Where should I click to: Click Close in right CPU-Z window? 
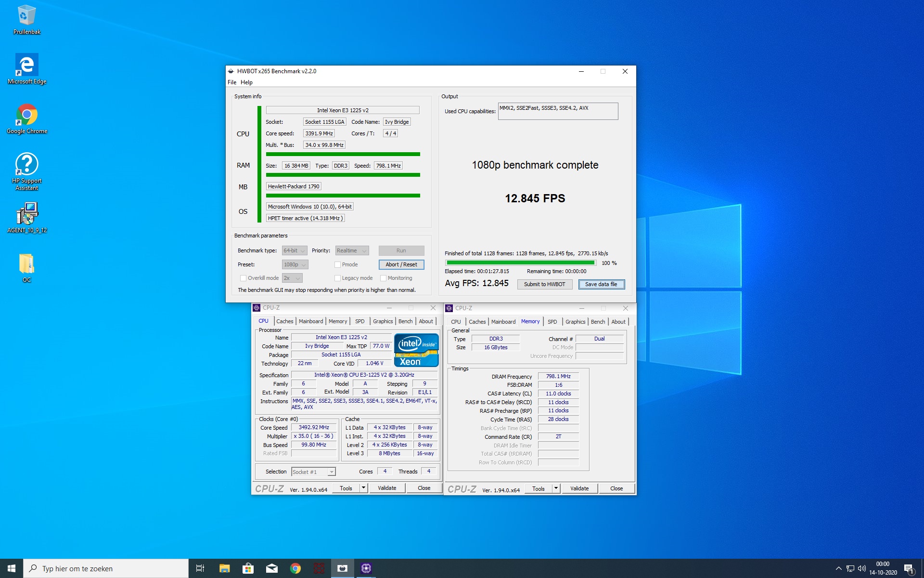click(616, 488)
